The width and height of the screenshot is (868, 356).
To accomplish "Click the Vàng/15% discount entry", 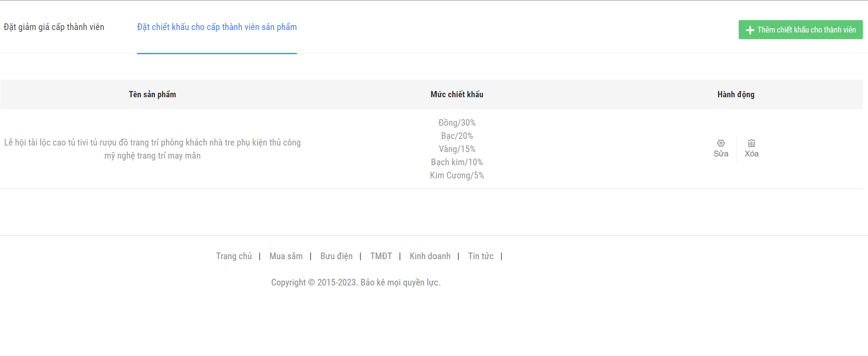I will tap(457, 149).
